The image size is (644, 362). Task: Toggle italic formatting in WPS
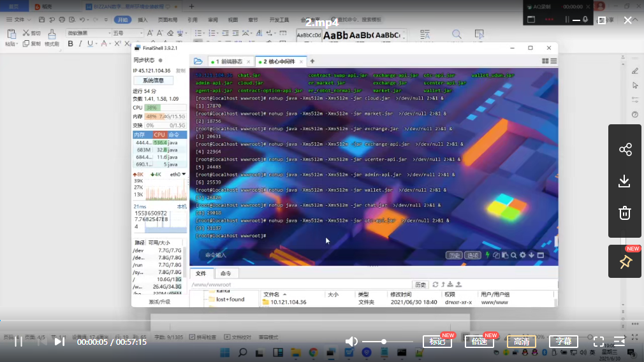pyautogui.click(x=80, y=43)
